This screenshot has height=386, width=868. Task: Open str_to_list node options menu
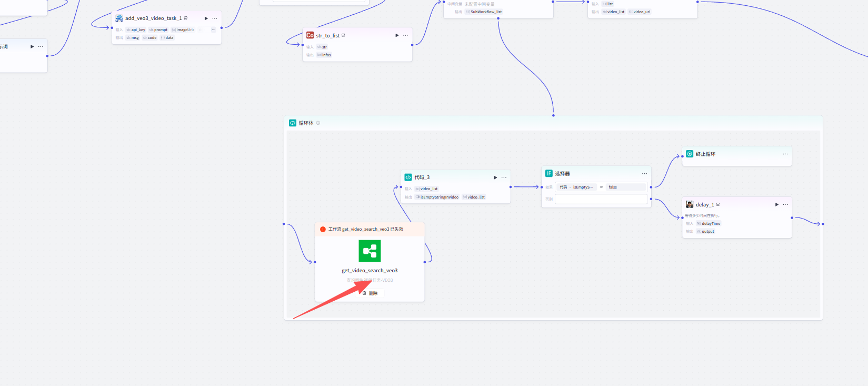click(x=405, y=35)
